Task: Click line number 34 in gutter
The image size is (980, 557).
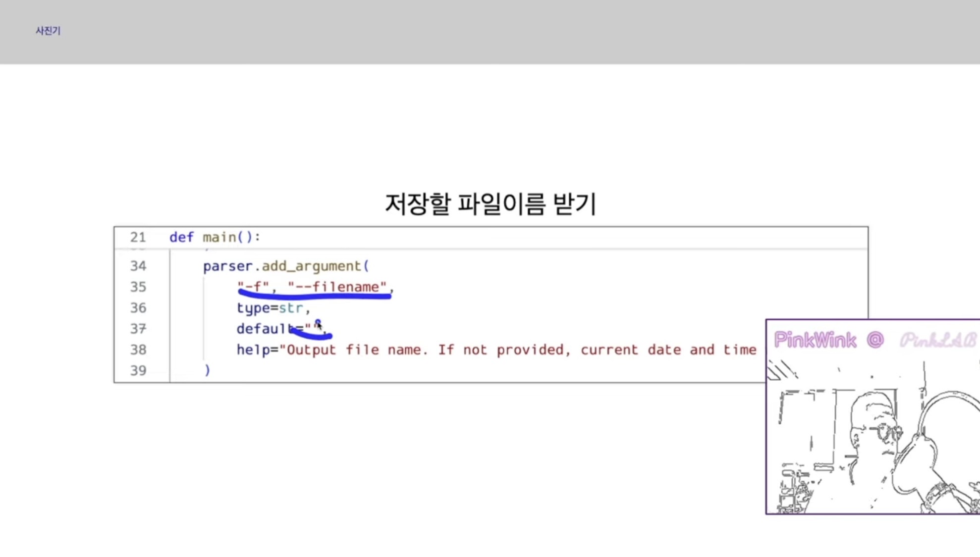Action: [x=138, y=266]
